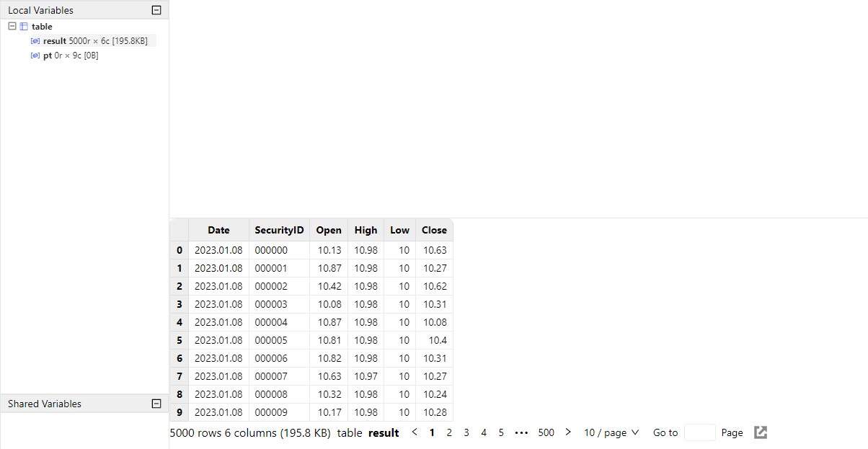Select row 7 index cell
The width and height of the screenshot is (868, 449).
coord(179,376)
